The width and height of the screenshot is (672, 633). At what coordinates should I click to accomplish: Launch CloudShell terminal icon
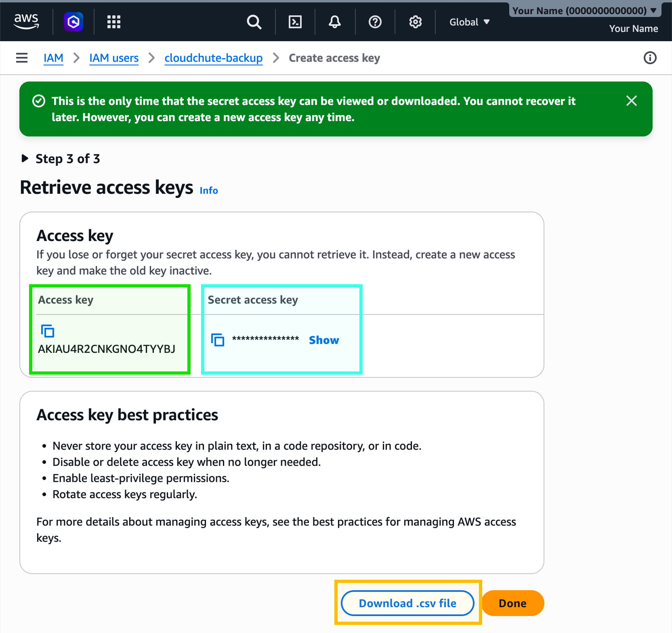(295, 22)
